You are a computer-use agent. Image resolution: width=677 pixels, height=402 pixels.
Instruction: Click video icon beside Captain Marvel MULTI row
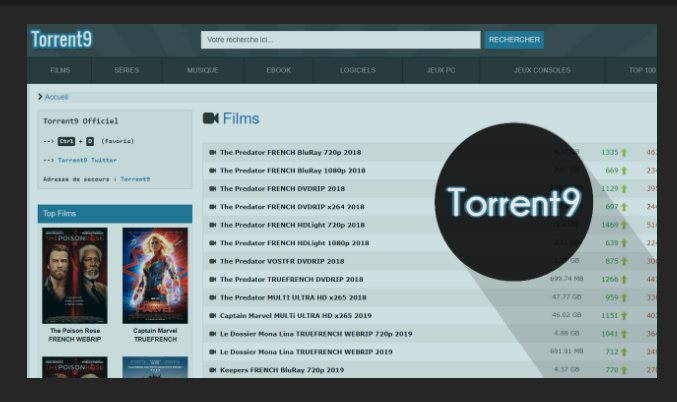point(212,316)
